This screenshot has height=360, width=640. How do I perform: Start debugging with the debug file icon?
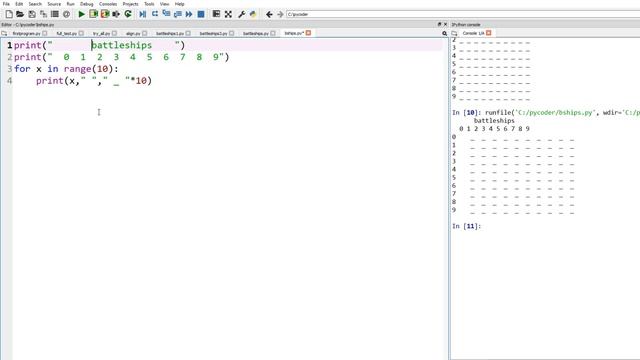click(142, 14)
